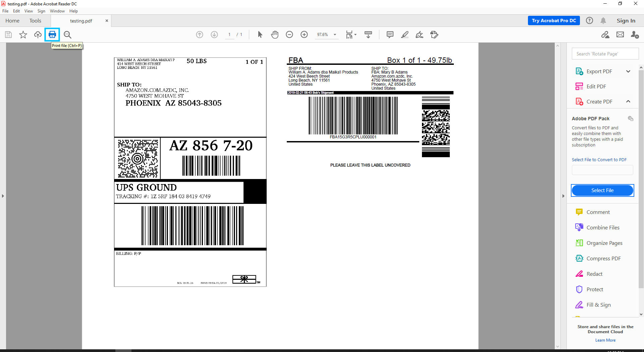Add file to starred bookmarks
The width and height of the screenshot is (644, 352).
(x=23, y=35)
